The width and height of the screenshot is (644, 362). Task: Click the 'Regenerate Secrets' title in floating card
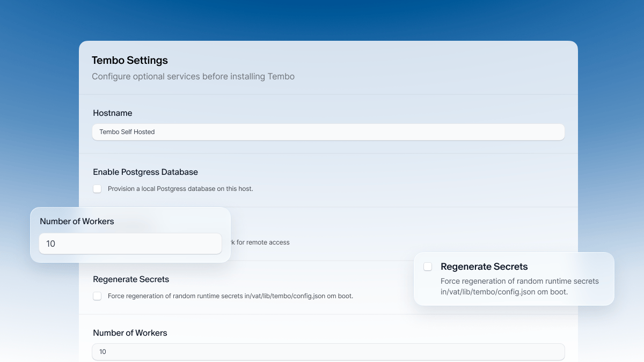click(x=484, y=267)
